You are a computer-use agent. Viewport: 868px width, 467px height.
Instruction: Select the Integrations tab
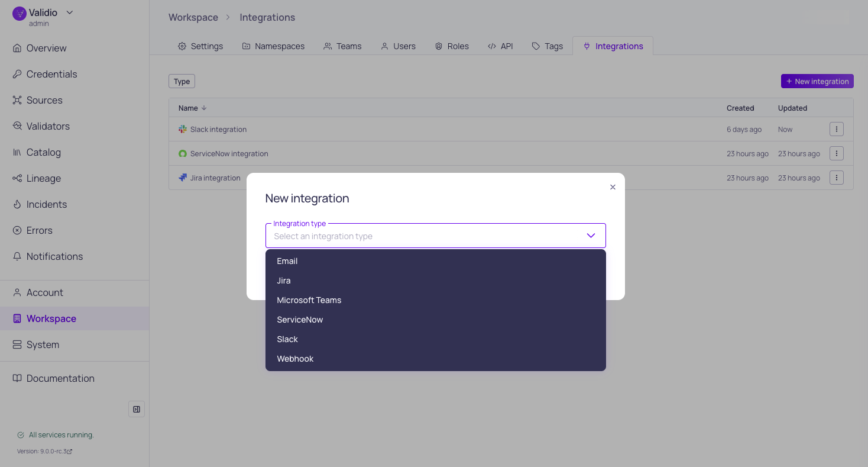(613, 46)
